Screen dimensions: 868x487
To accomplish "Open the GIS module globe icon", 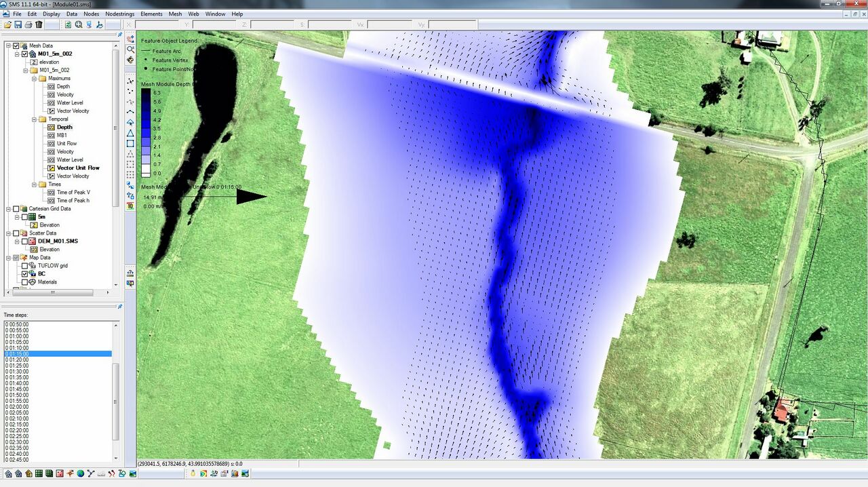I will [80, 473].
